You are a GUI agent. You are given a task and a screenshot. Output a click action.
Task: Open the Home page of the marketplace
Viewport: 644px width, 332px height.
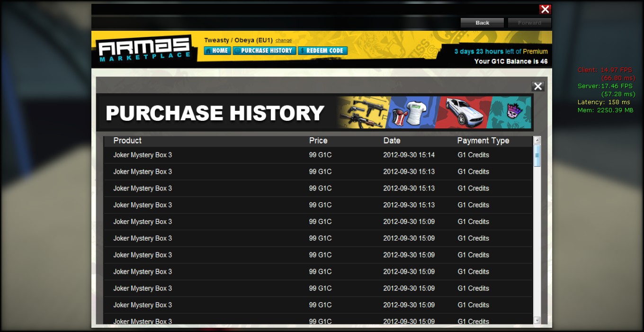point(217,51)
